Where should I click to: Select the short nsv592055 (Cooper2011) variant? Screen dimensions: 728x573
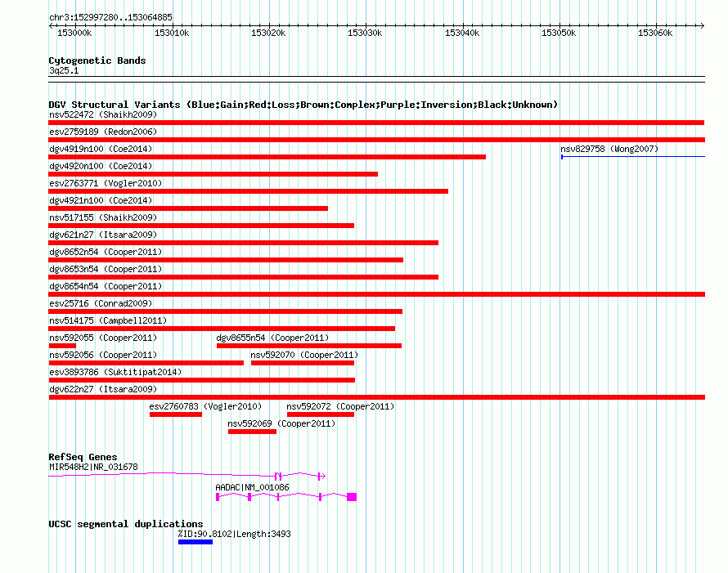(x=62, y=346)
